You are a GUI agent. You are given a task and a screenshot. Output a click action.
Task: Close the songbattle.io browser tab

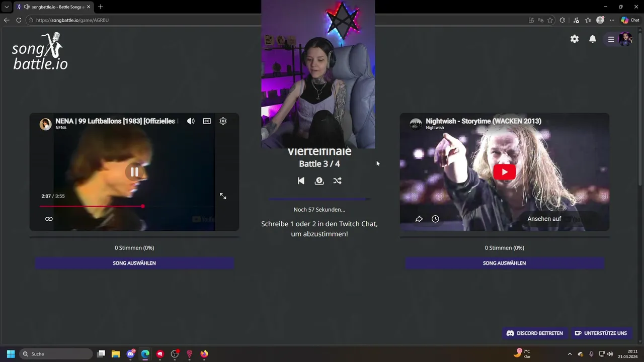88,7
